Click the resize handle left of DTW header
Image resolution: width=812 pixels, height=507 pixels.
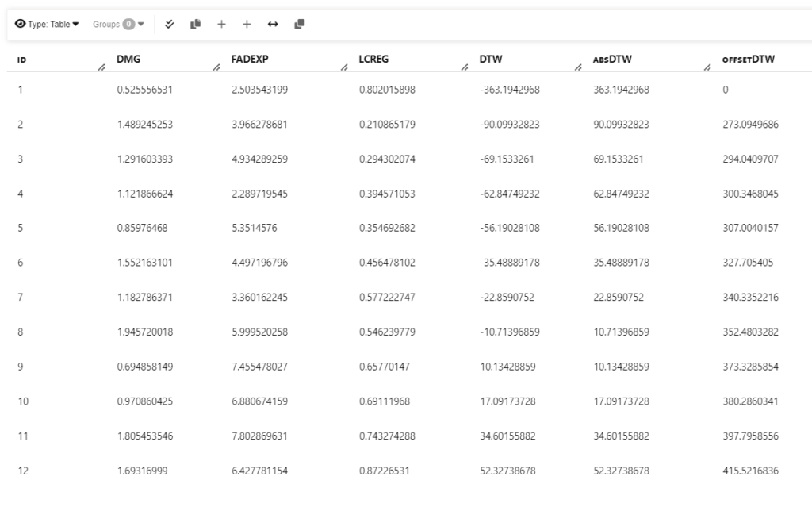coord(464,67)
